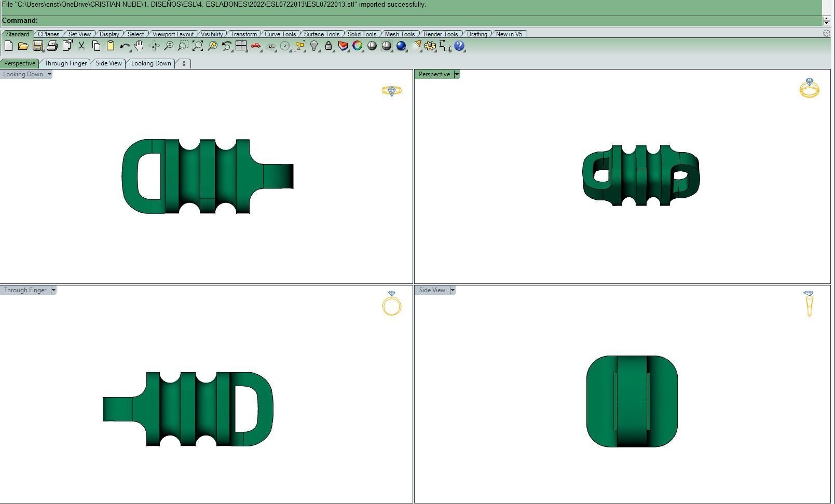Paste from clipboard icon

[x=111, y=46]
